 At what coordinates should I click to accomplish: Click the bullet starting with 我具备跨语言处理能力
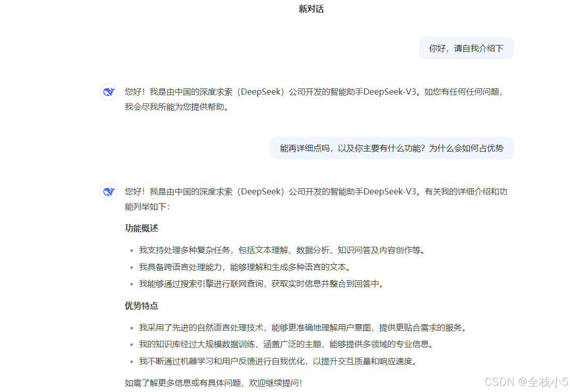[x=245, y=267]
